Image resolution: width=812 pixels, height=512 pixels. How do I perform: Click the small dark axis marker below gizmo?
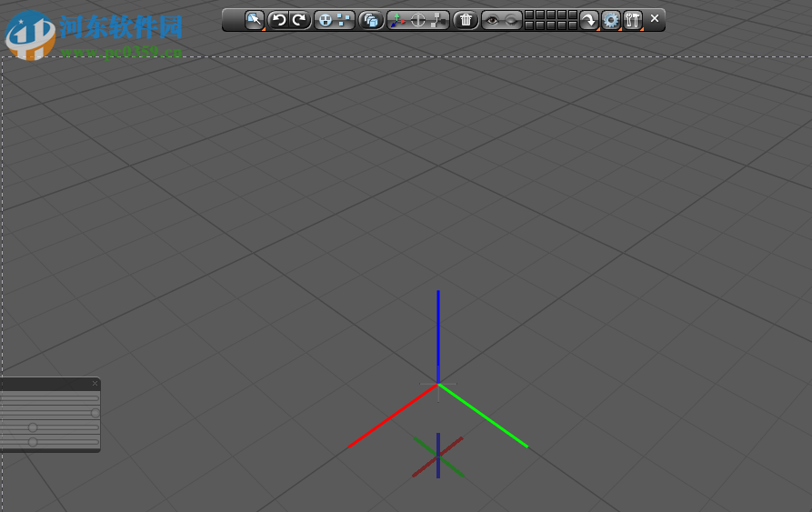click(438, 456)
